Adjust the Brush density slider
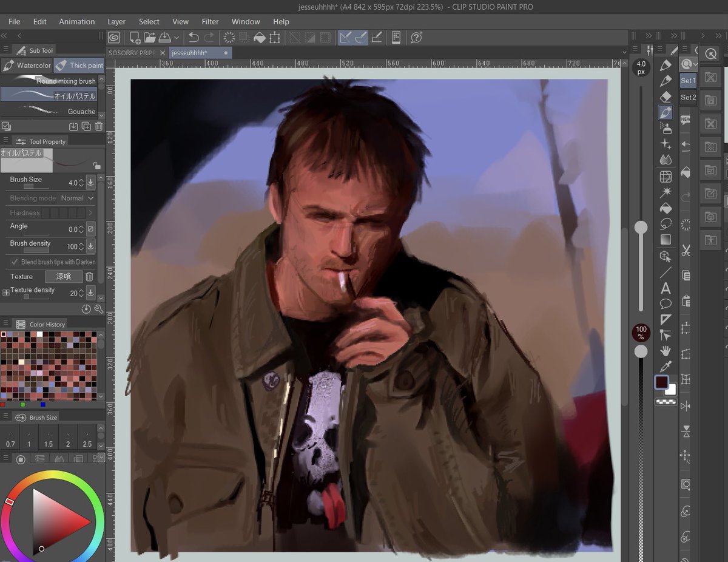 (37, 250)
